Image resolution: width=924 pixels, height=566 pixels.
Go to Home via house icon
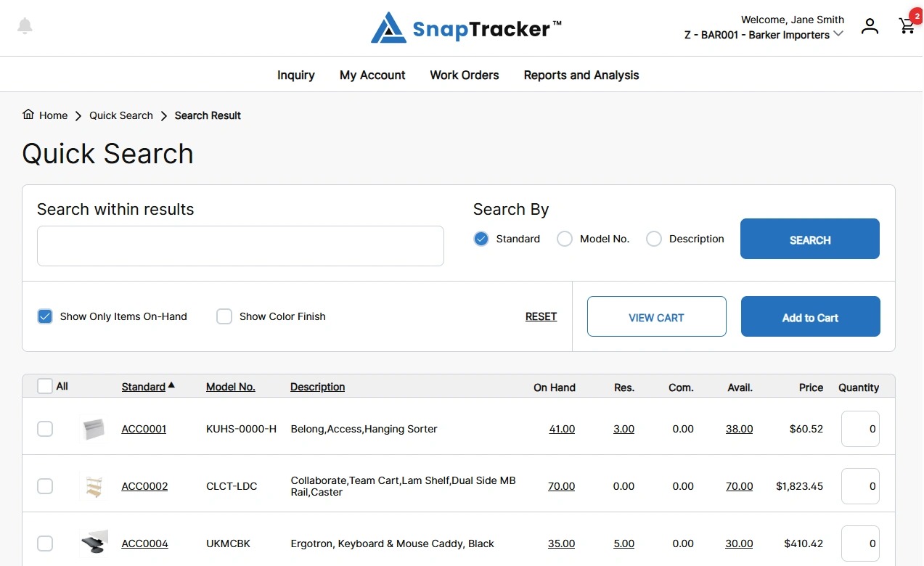pos(28,115)
